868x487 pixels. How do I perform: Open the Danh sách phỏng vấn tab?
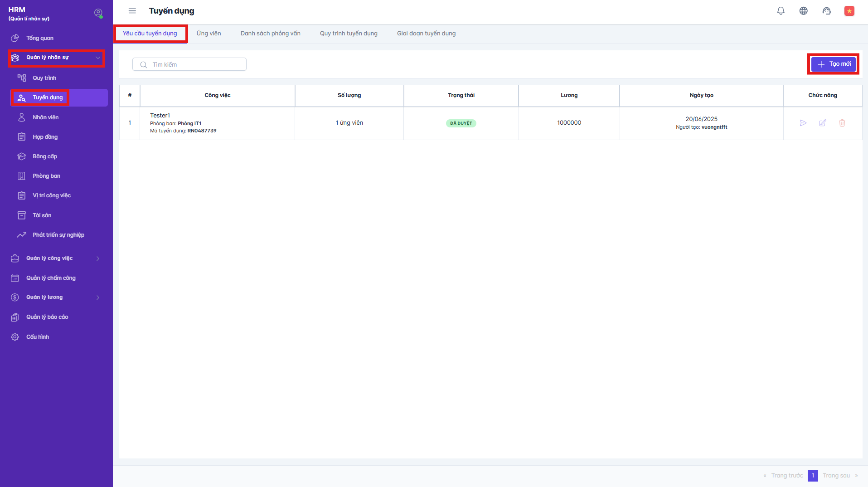(x=270, y=34)
